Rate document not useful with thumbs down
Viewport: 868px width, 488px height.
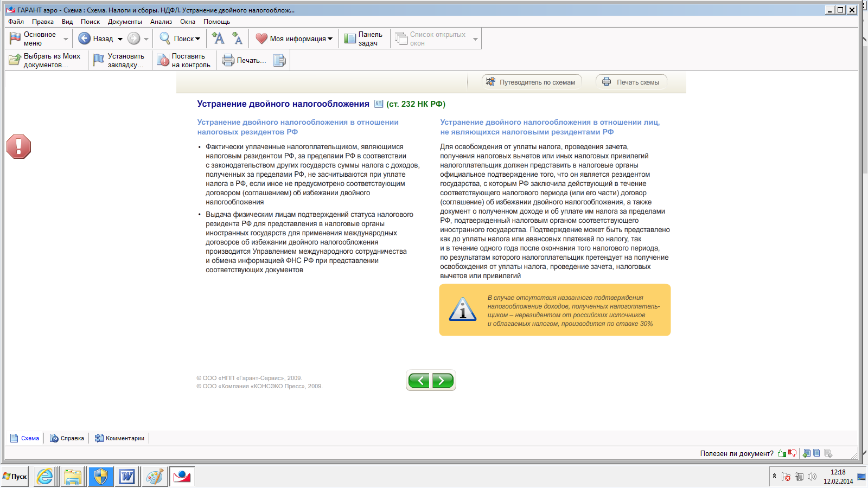point(793,453)
